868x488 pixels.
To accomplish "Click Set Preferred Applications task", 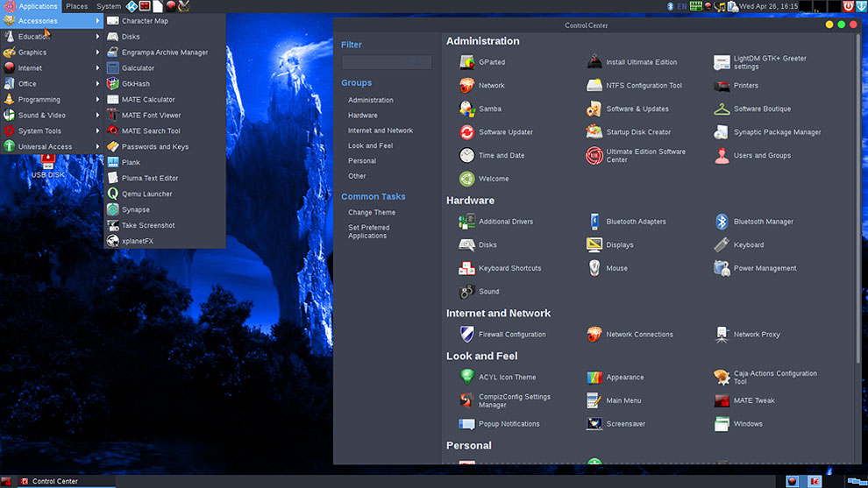I will click(x=368, y=231).
